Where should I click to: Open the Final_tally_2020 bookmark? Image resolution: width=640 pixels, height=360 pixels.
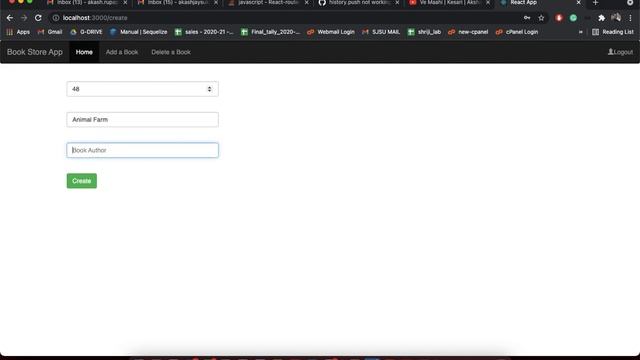(x=270, y=32)
